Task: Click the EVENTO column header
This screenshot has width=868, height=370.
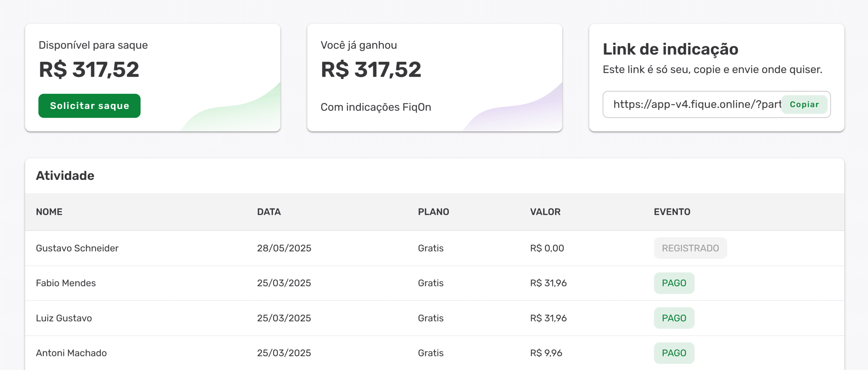Action: [672, 212]
